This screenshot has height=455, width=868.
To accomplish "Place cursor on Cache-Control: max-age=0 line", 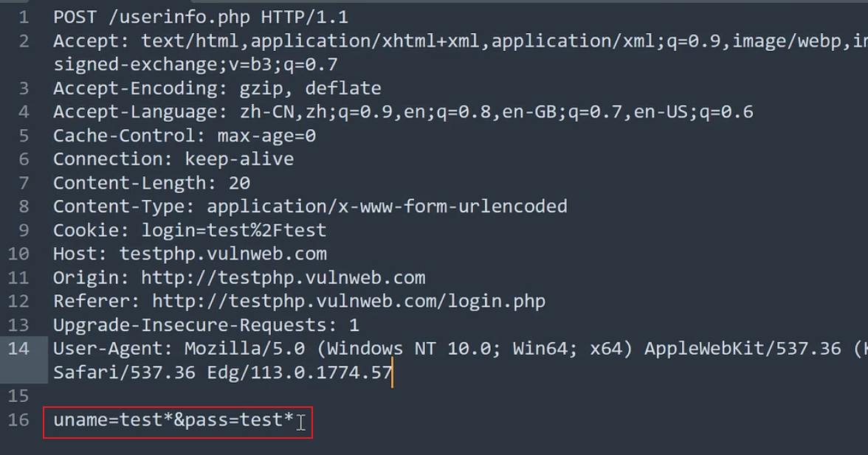I will pyautogui.click(x=184, y=136).
